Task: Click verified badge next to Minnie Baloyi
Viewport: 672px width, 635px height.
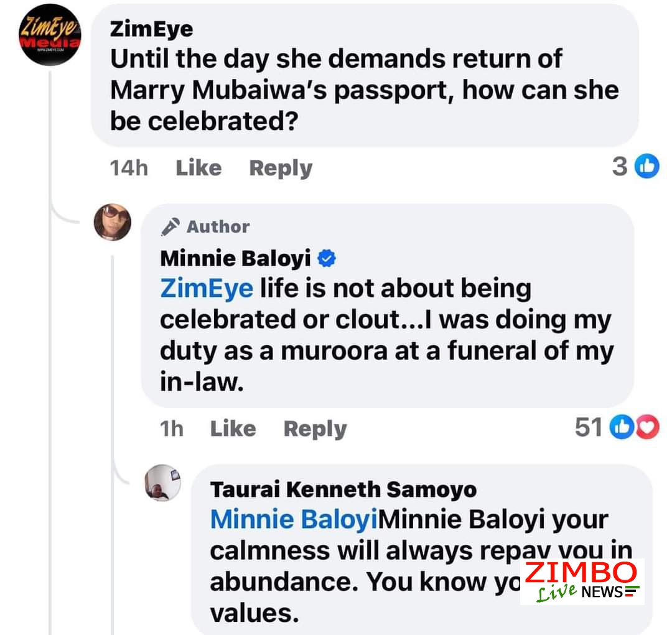Action: pyautogui.click(x=327, y=258)
